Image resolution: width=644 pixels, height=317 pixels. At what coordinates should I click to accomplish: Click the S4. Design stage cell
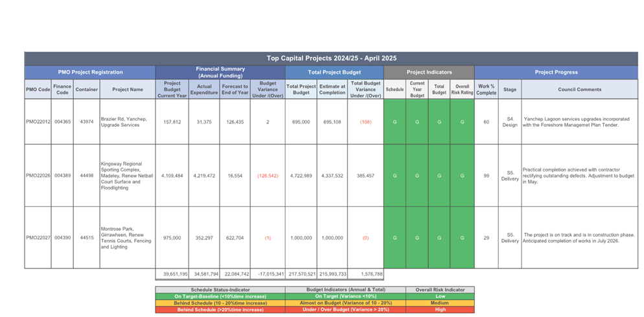click(x=510, y=122)
